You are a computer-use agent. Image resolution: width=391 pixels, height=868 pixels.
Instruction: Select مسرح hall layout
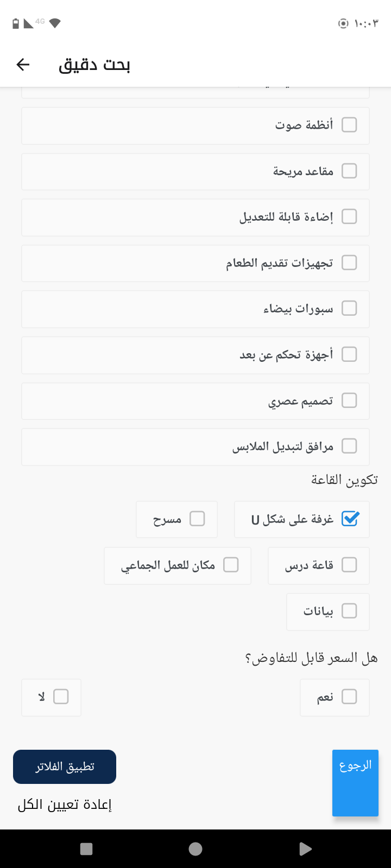tap(197, 519)
